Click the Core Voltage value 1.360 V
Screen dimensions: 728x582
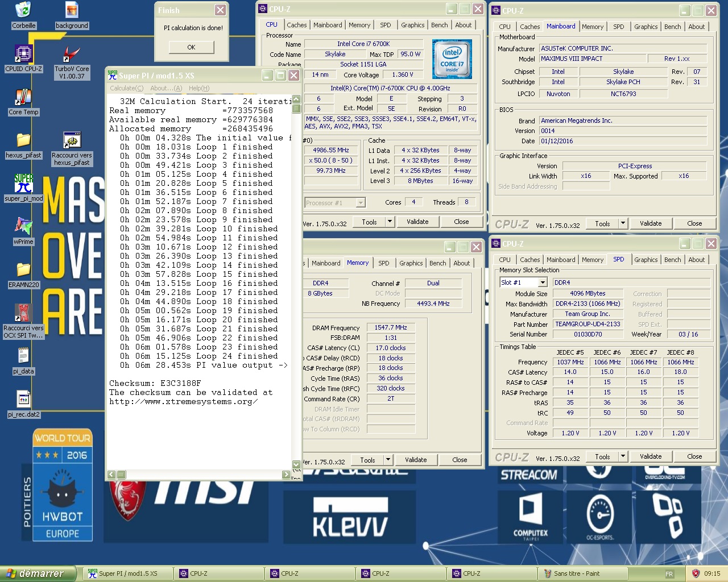pos(402,74)
